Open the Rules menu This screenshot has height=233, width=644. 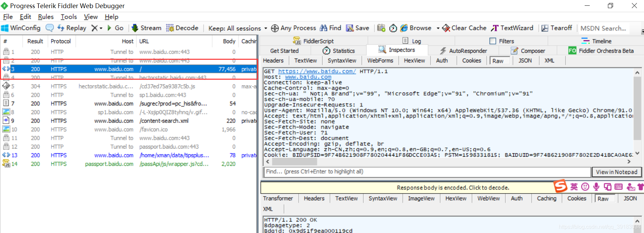pos(46,17)
